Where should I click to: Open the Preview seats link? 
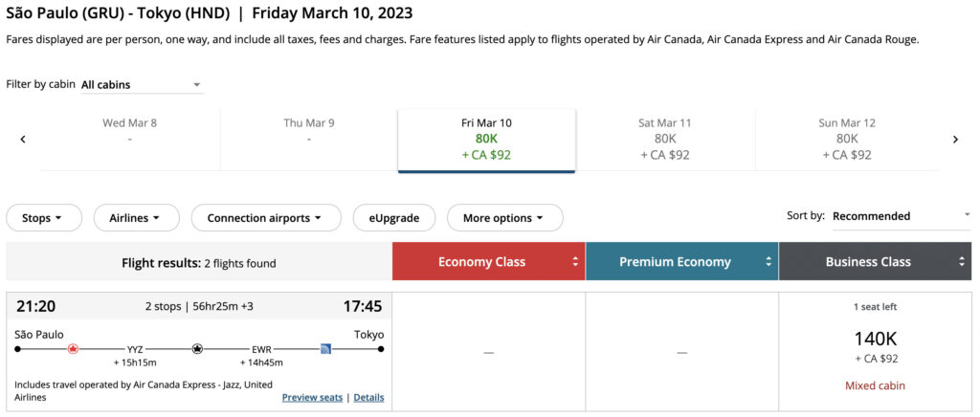[312, 398]
